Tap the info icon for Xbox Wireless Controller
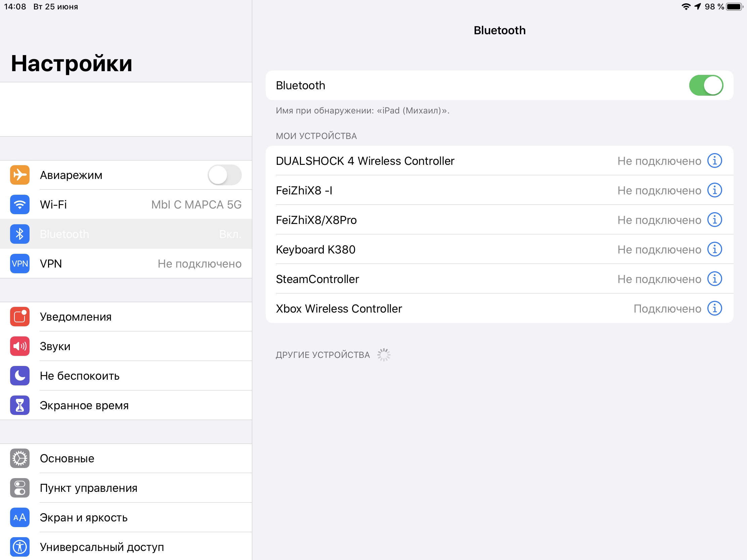The height and width of the screenshot is (560, 747). tap(714, 309)
